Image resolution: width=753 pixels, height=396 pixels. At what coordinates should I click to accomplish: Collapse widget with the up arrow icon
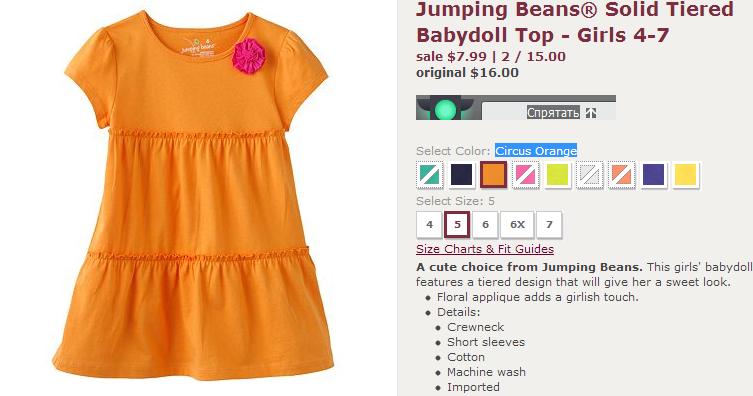tap(591, 113)
